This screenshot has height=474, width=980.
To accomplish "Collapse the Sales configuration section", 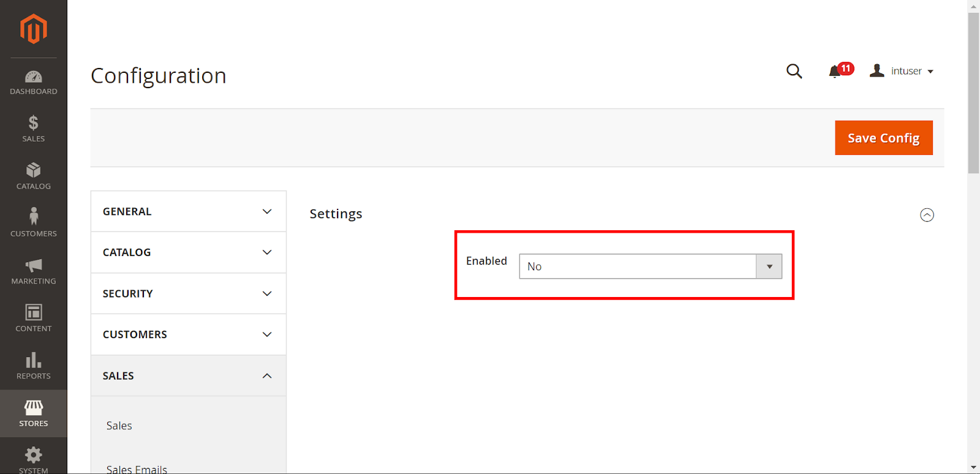I will pos(188,375).
